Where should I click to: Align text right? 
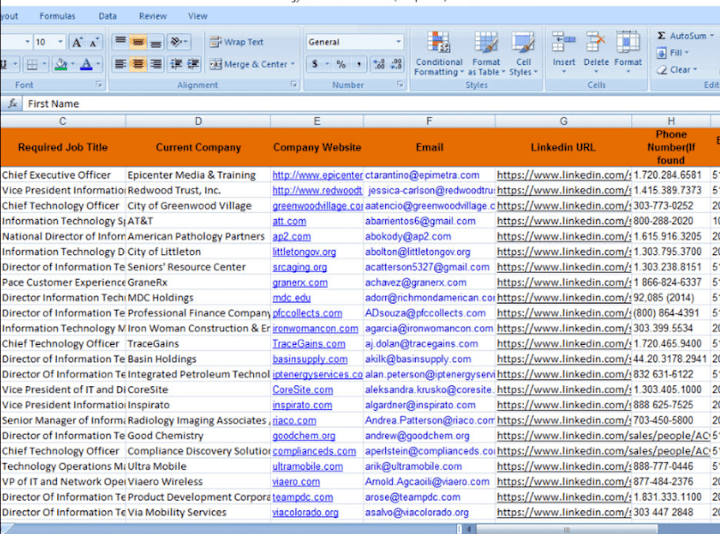[x=156, y=64]
